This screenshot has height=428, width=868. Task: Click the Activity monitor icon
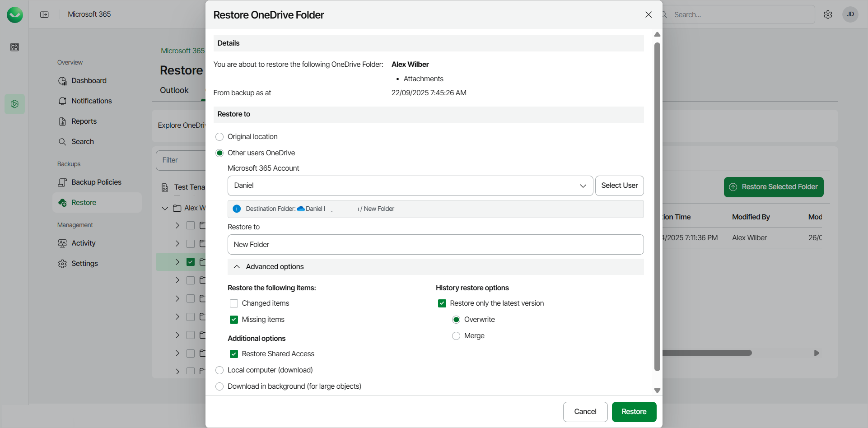62,243
